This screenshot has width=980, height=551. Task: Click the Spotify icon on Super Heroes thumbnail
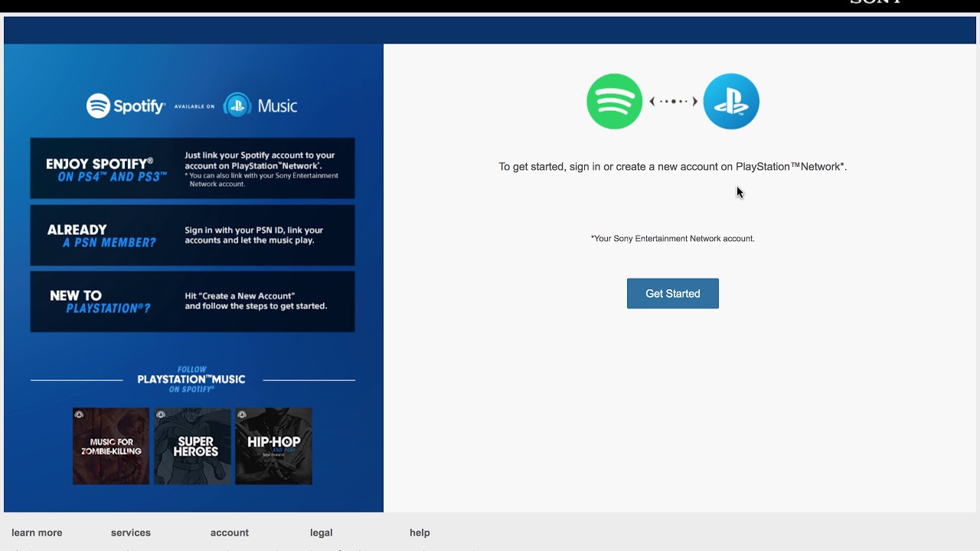(x=160, y=415)
